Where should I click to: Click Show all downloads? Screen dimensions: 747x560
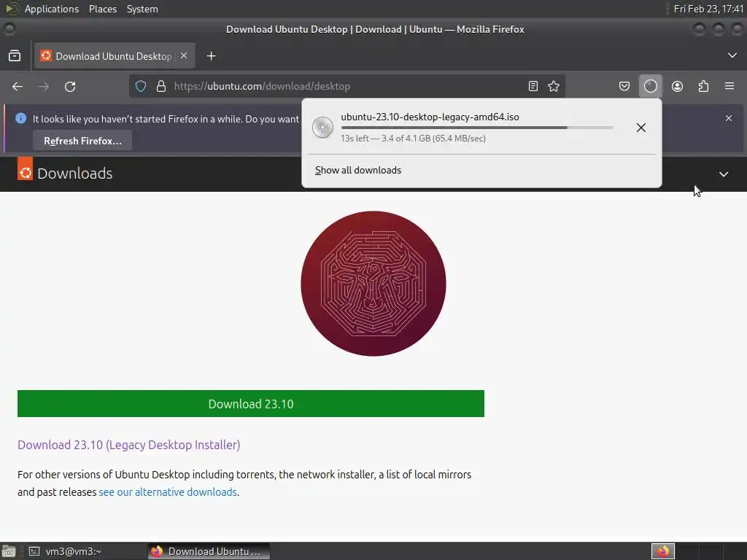coord(358,170)
